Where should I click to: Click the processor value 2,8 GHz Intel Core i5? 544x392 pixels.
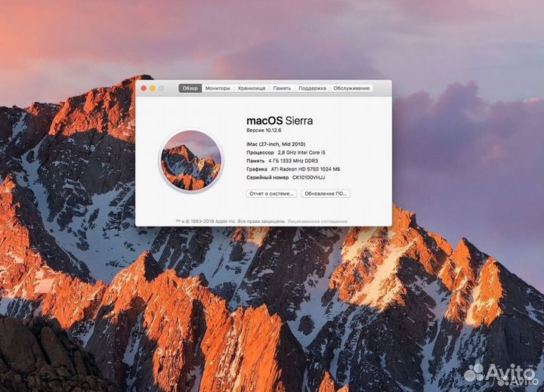pos(301,153)
